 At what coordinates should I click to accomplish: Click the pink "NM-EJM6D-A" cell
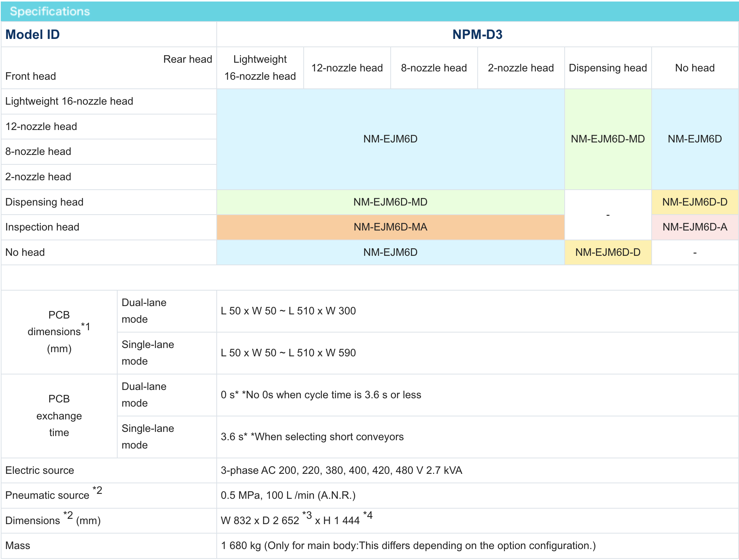(x=695, y=227)
